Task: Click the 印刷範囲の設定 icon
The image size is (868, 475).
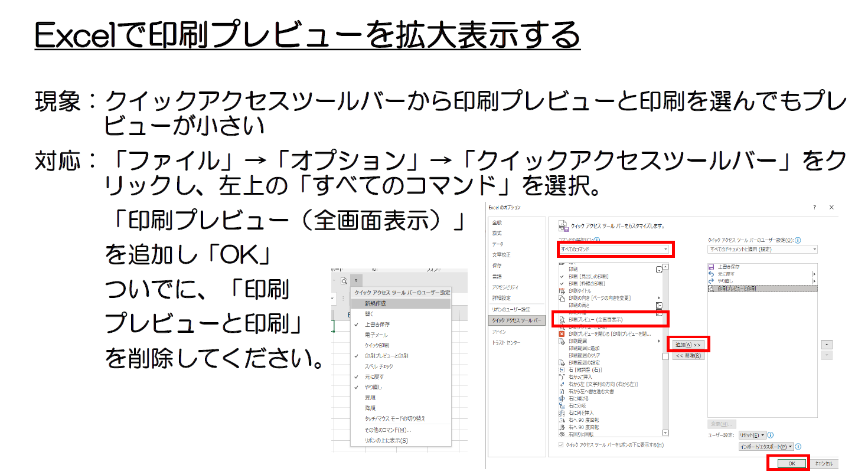Action: tap(562, 363)
